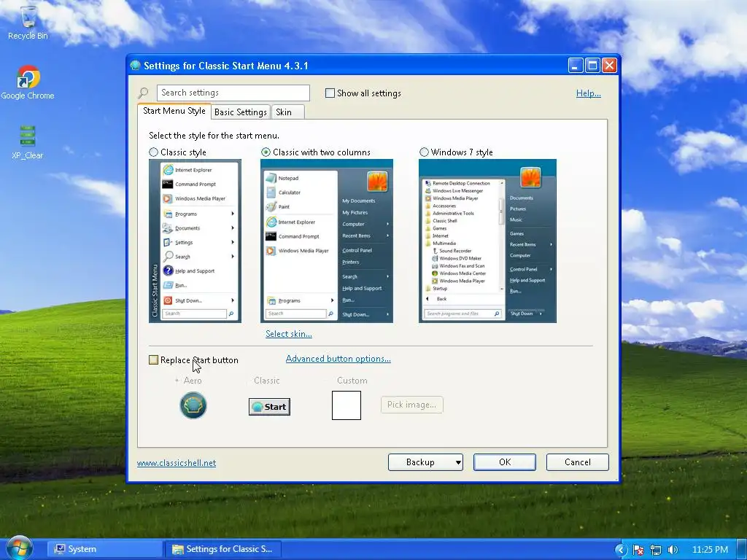The width and height of the screenshot is (747, 560).
Task: Click the Search settings input field
Action: tap(233, 93)
